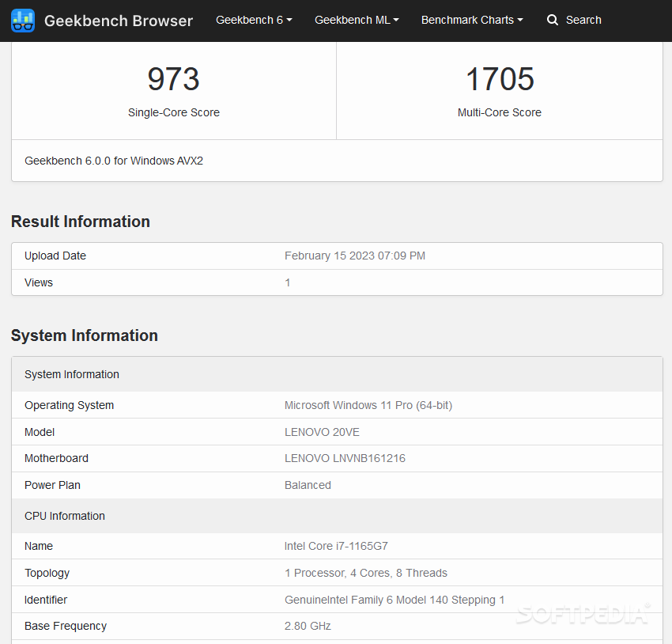Click the Identifier row label

(x=45, y=600)
